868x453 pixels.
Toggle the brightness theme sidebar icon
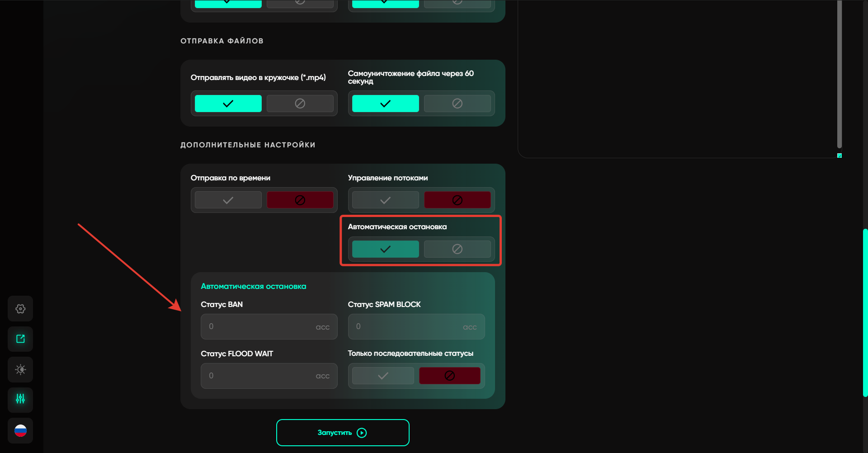click(20, 369)
